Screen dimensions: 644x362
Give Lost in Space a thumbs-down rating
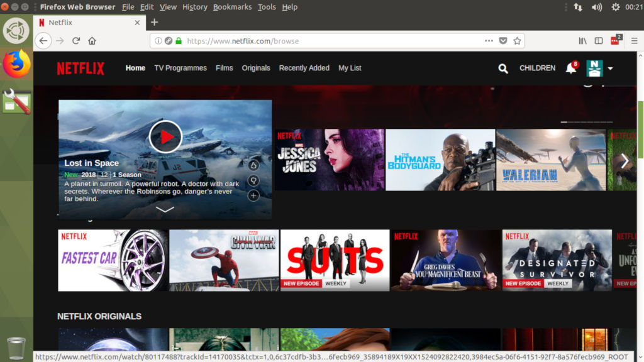tap(253, 181)
